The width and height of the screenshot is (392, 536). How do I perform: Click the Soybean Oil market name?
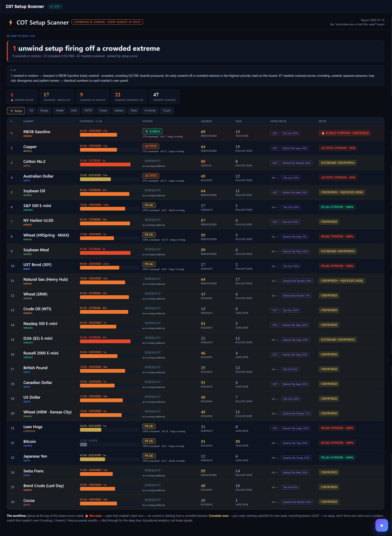pyautogui.click(x=34, y=191)
